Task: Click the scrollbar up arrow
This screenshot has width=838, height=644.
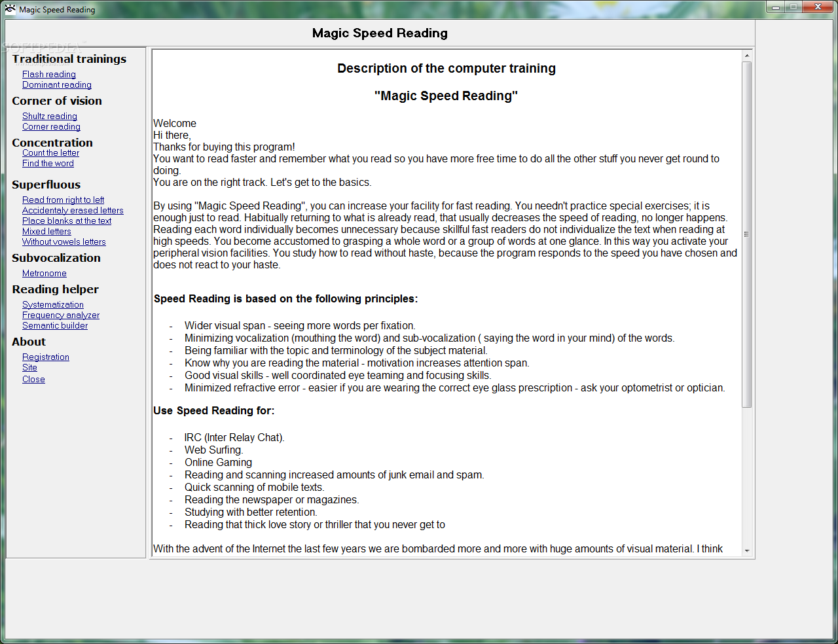Action: tap(747, 56)
